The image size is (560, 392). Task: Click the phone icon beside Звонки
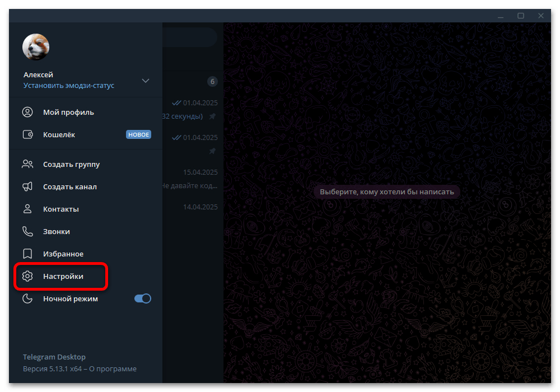click(27, 231)
